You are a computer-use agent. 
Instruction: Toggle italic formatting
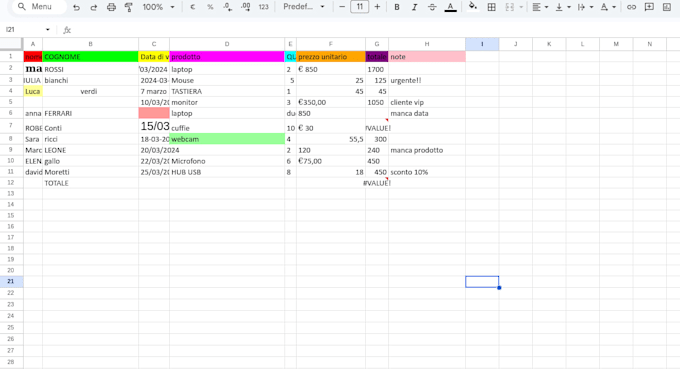[x=415, y=7]
